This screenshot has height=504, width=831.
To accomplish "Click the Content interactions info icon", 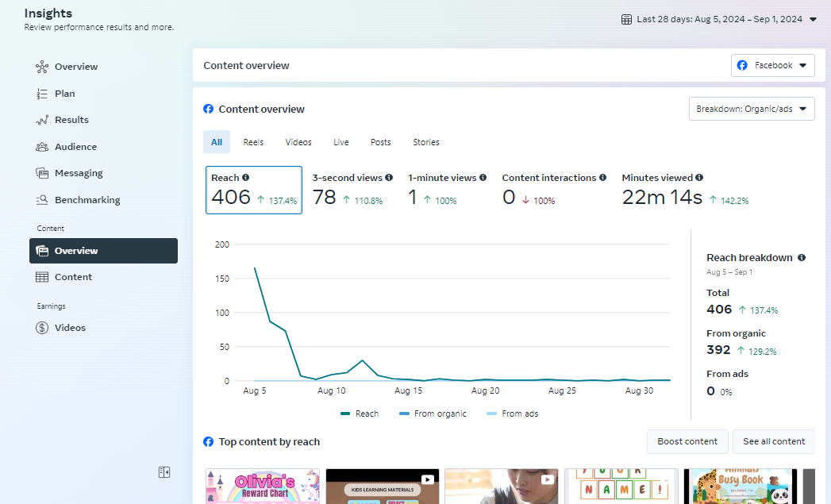I will [602, 178].
